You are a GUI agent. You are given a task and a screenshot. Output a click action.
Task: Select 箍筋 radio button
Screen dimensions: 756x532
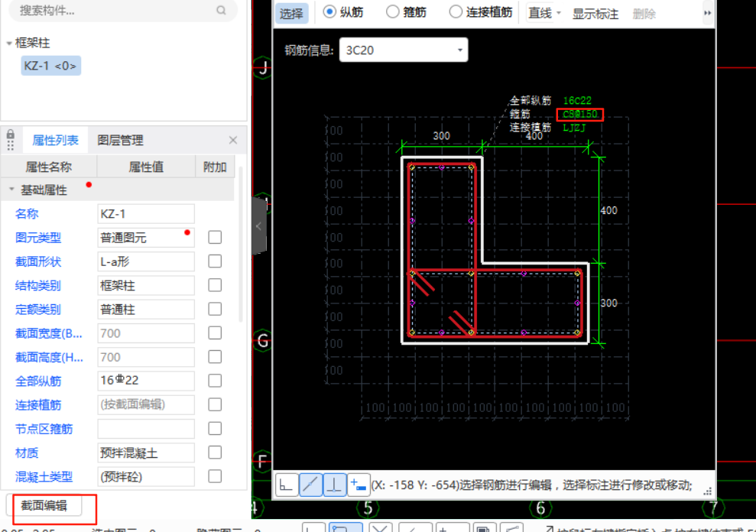coord(392,11)
